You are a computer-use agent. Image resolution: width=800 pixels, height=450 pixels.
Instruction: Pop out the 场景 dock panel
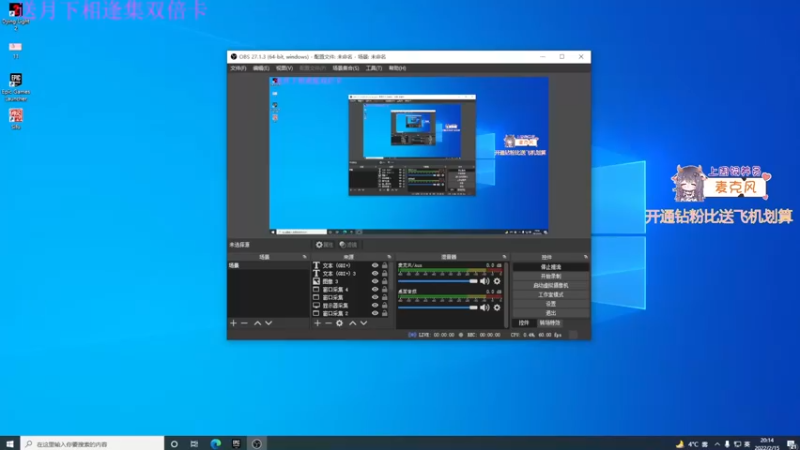(x=305, y=257)
